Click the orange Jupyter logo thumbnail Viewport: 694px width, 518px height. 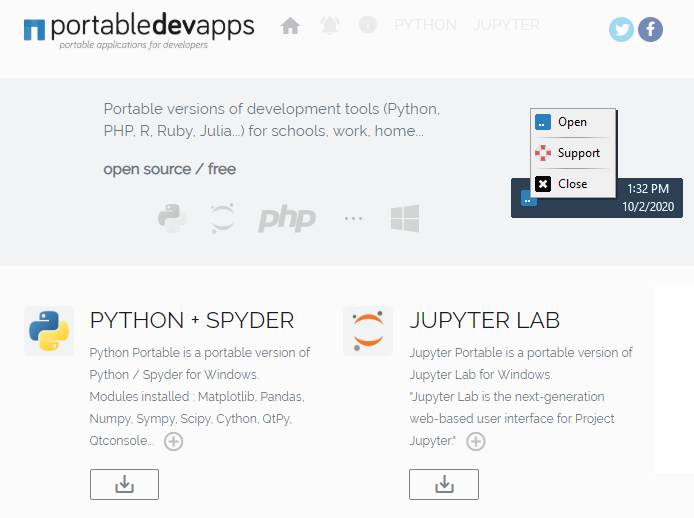coord(368,331)
